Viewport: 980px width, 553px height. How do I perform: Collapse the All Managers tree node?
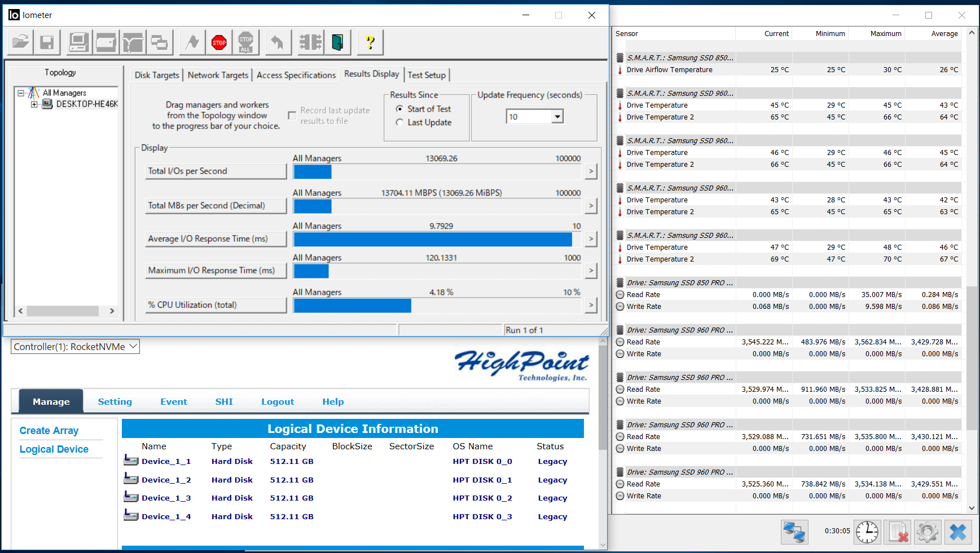click(x=21, y=93)
